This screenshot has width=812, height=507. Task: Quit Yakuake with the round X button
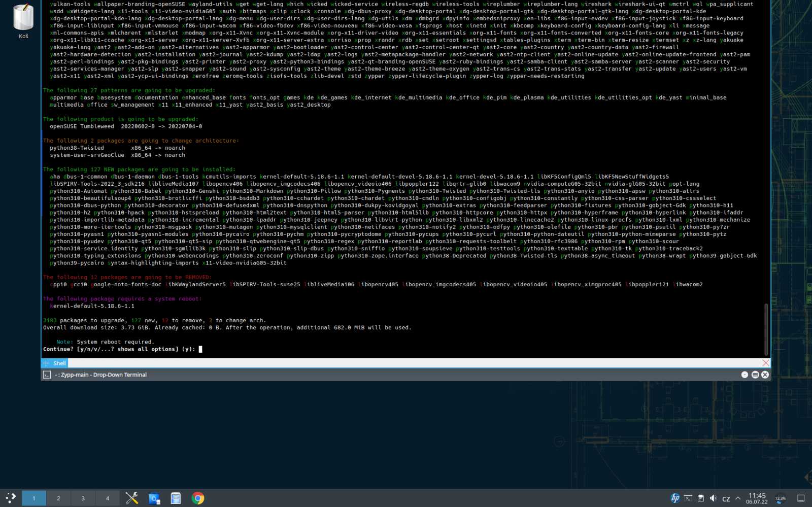(765, 375)
